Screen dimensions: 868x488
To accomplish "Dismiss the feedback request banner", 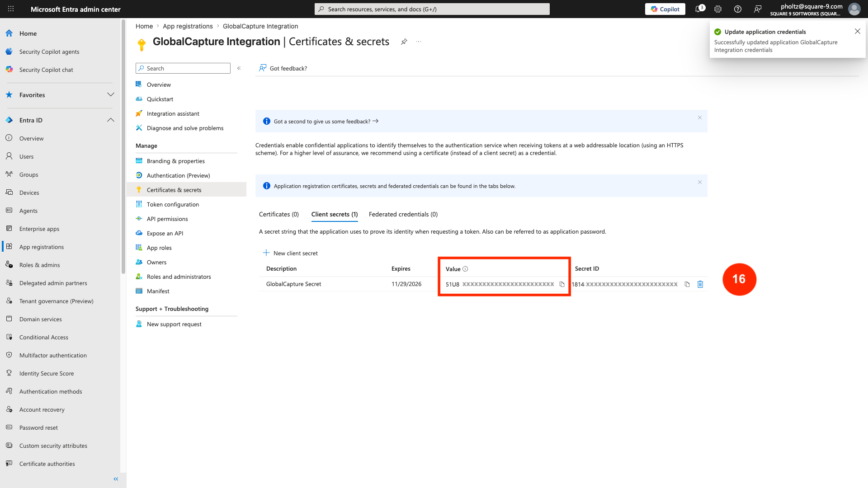I will pyautogui.click(x=700, y=117).
